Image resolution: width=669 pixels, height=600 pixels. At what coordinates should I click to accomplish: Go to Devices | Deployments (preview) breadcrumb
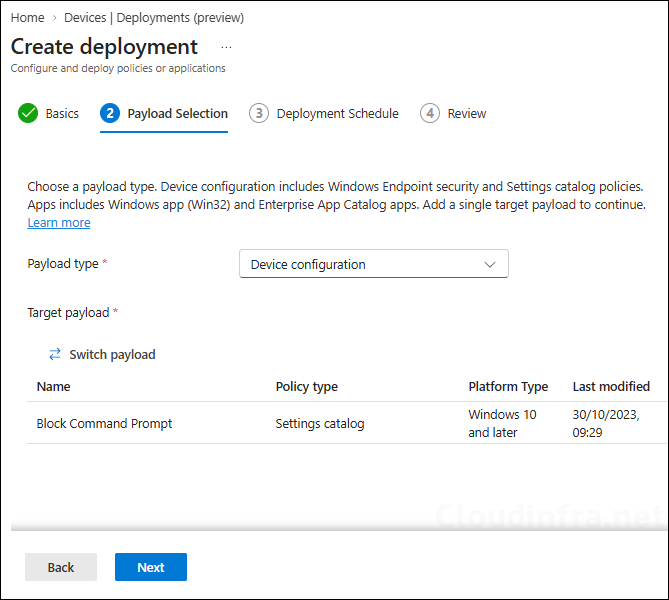[x=154, y=18]
